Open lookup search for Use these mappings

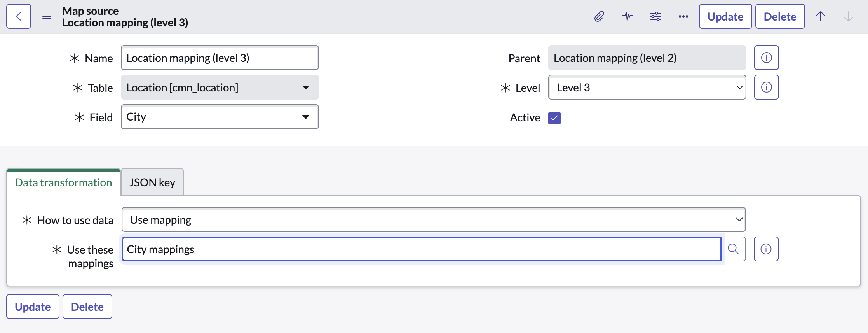pos(733,249)
